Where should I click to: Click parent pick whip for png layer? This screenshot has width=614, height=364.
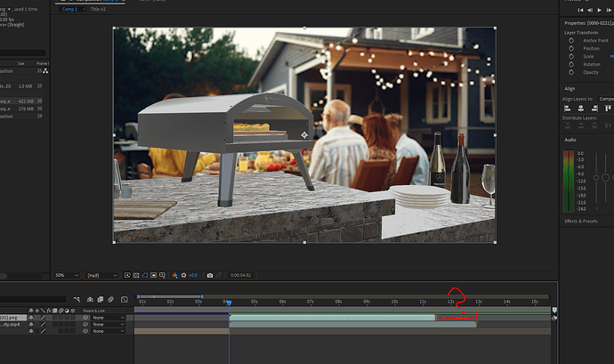(85, 318)
